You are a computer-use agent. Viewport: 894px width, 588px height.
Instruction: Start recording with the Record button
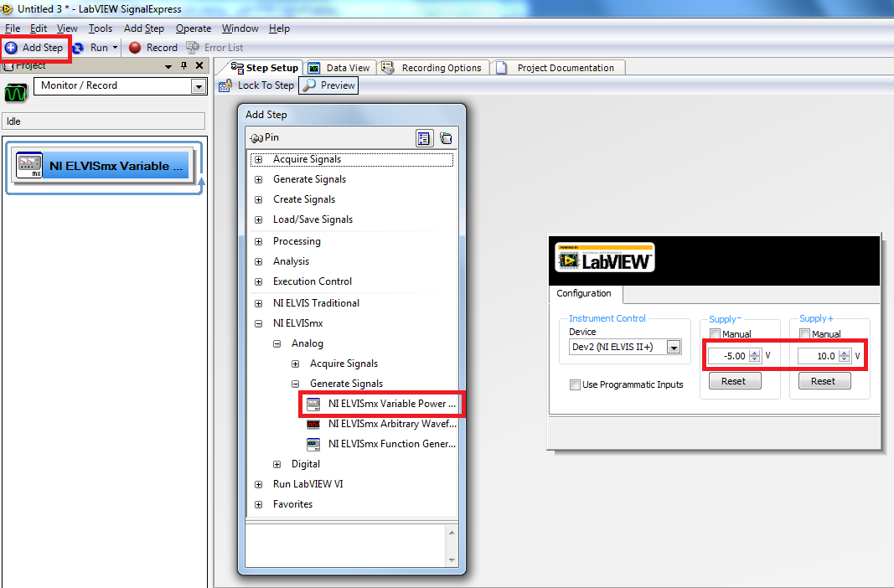(152, 48)
